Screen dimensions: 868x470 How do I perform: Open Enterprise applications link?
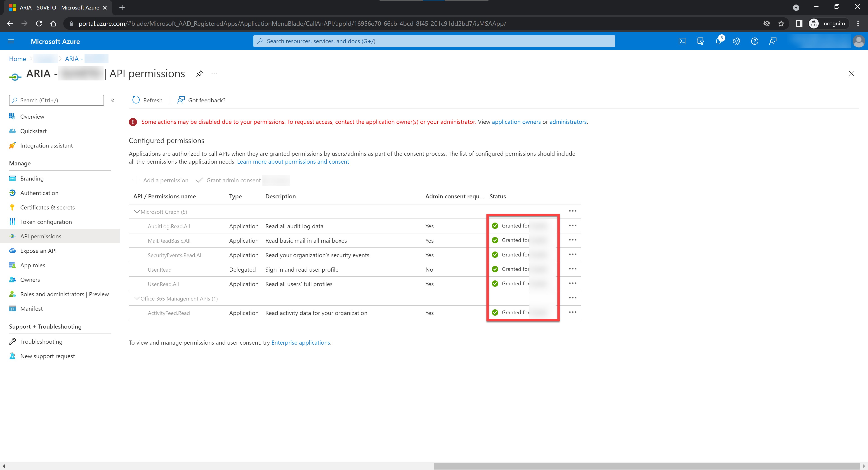(301, 342)
